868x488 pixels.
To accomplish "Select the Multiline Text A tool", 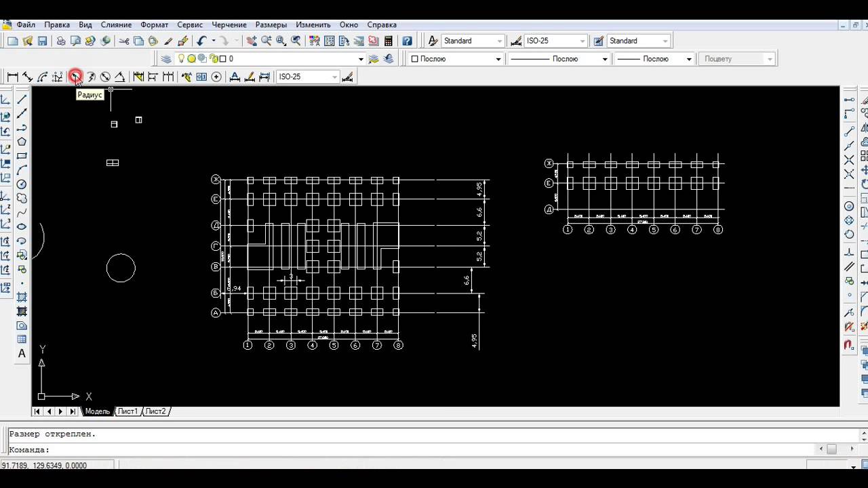I will click(x=22, y=353).
